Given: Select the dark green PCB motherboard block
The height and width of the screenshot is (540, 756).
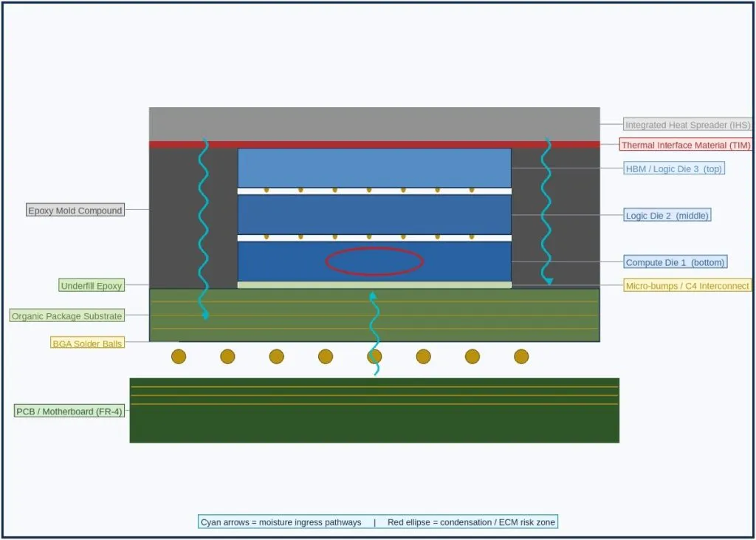Looking at the screenshot, I should [374, 410].
